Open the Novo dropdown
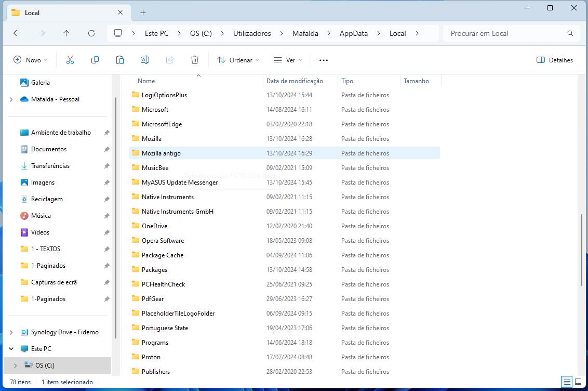The image size is (588, 391). click(x=31, y=60)
